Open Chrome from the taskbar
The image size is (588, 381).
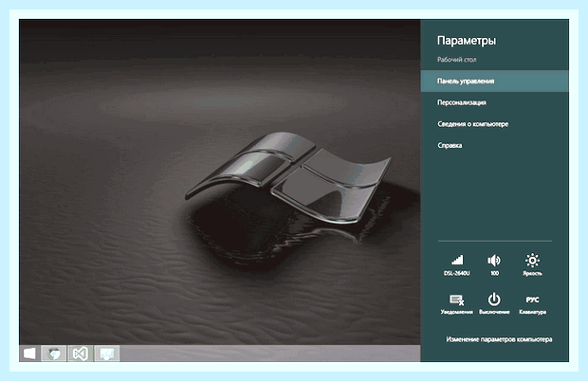pyautogui.click(x=54, y=354)
